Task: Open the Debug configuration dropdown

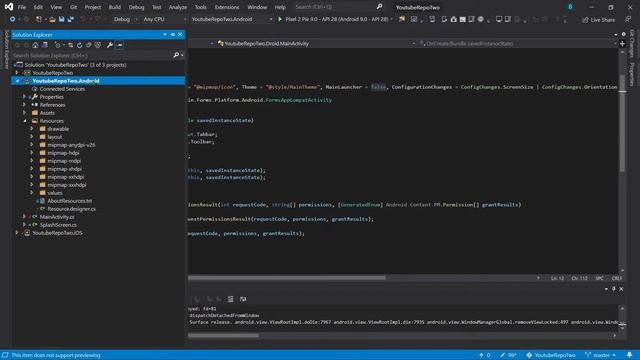Action: [125, 19]
